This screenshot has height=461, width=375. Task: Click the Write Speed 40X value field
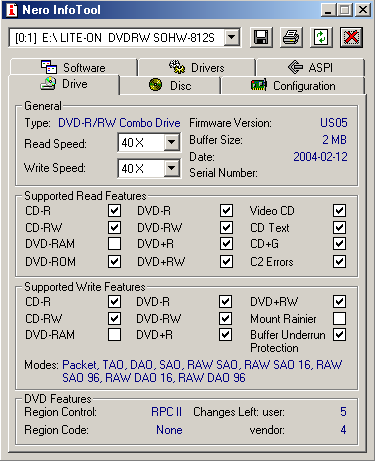[141, 168]
